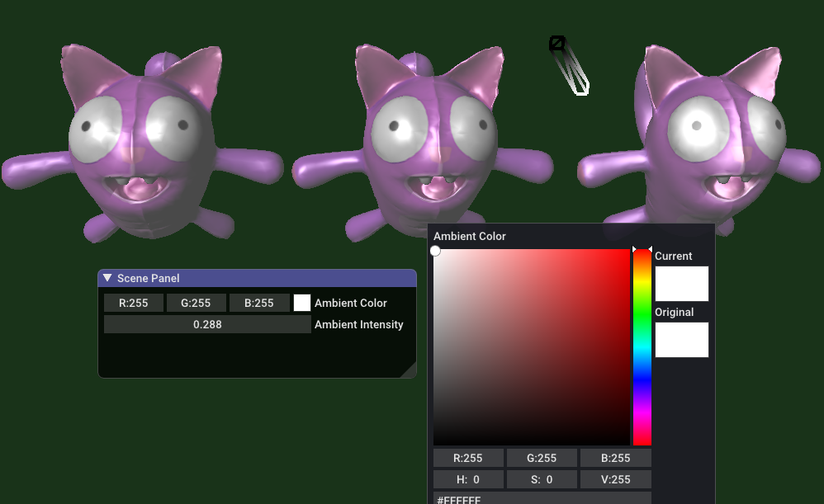
Task: Click the Current color preview swatch
Action: (682, 284)
